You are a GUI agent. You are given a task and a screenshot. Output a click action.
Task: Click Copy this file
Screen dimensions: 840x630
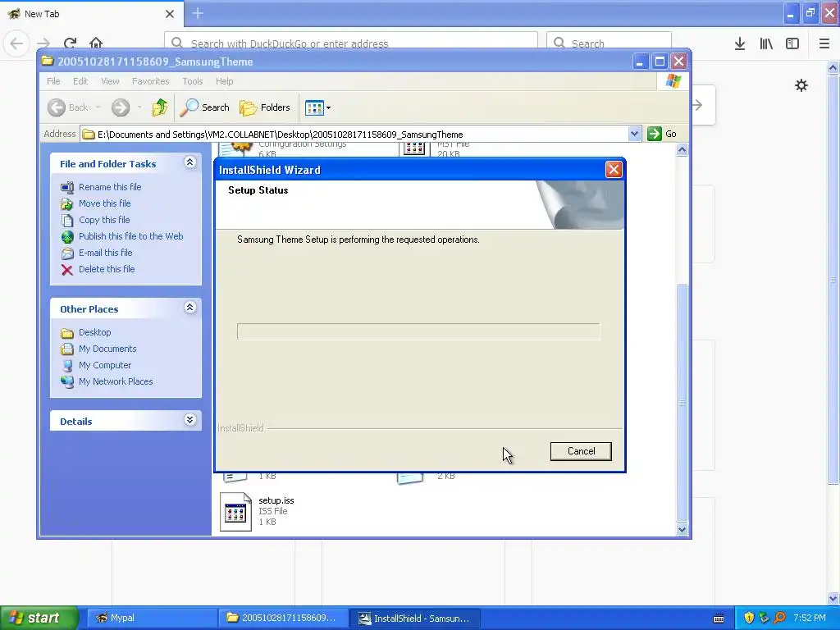[104, 220]
